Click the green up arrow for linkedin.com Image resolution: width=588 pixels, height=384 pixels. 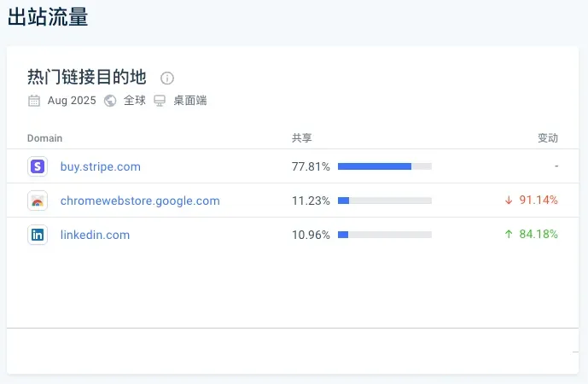coord(509,235)
